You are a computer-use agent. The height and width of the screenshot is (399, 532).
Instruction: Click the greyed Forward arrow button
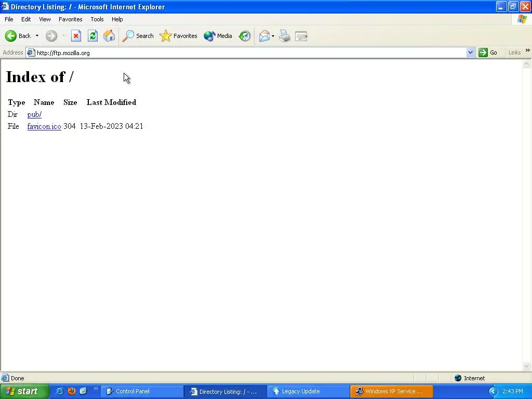click(51, 36)
